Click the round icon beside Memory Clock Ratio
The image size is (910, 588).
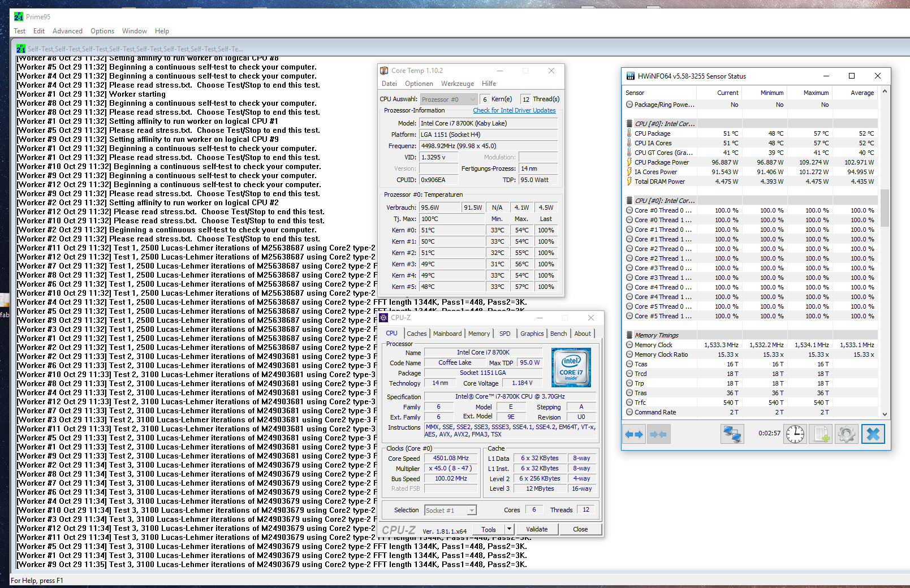(629, 354)
